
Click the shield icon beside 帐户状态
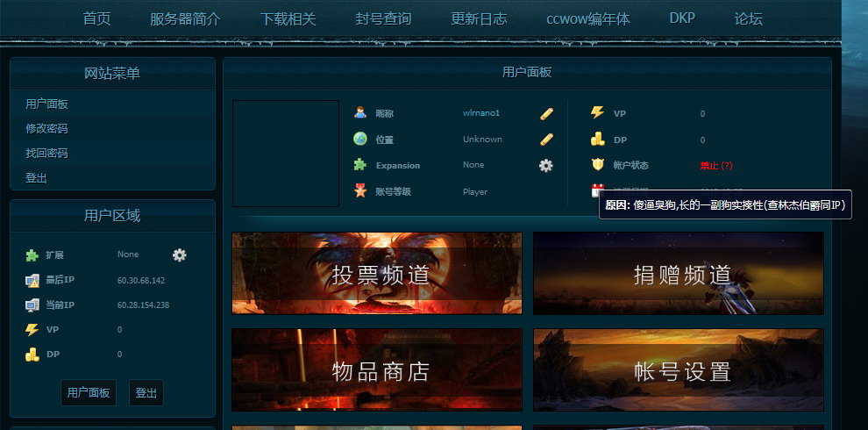[x=597, y=164]
